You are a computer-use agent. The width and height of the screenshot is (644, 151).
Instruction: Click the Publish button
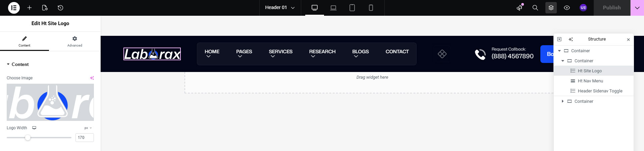coord(611,8)
